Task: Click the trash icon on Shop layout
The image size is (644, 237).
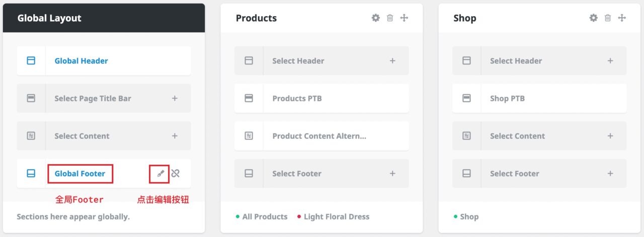Action: point(608,18)
